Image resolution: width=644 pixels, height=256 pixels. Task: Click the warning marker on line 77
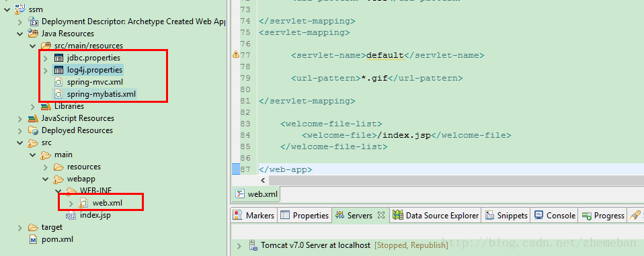236,54
